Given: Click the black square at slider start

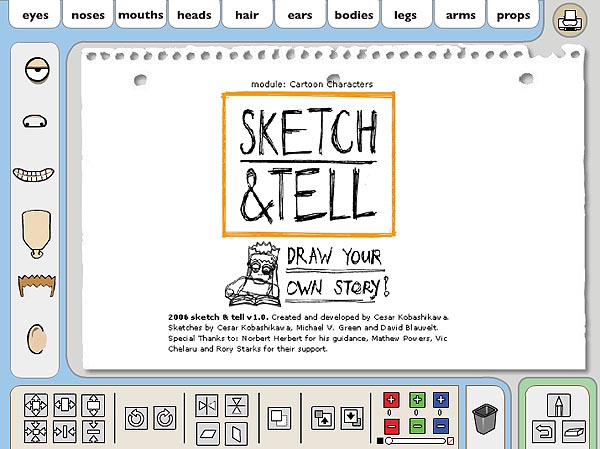Looking at the screenshot, I should point(380,441).
